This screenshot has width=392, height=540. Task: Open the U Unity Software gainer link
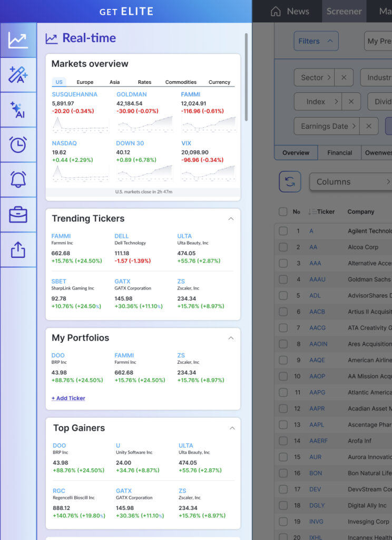coord(118,445)
